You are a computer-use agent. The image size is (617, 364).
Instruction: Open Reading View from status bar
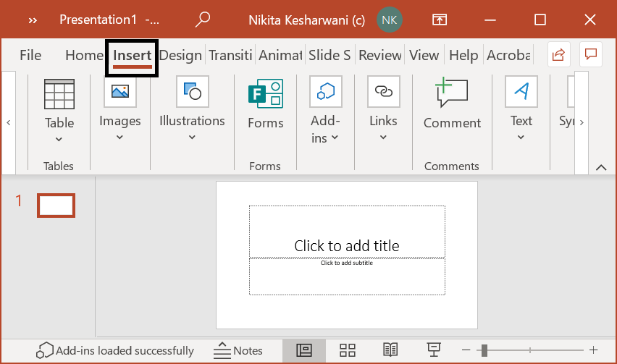pos(390,350)
